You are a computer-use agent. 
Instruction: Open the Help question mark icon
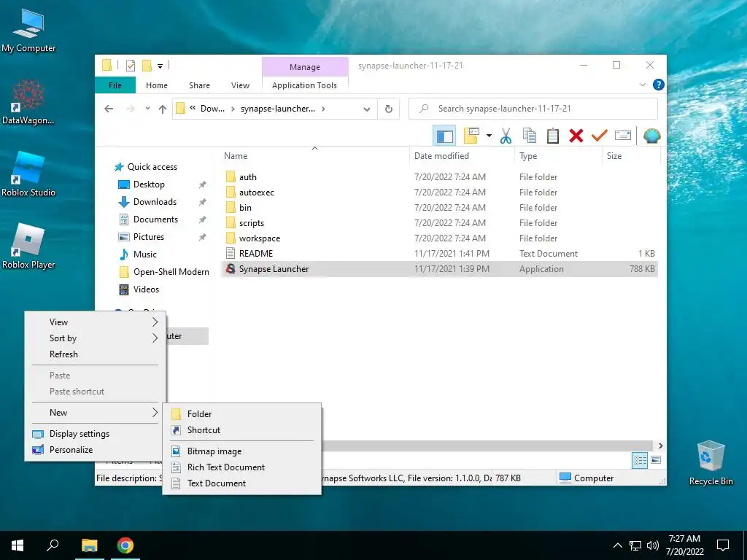tap(659, 85)
